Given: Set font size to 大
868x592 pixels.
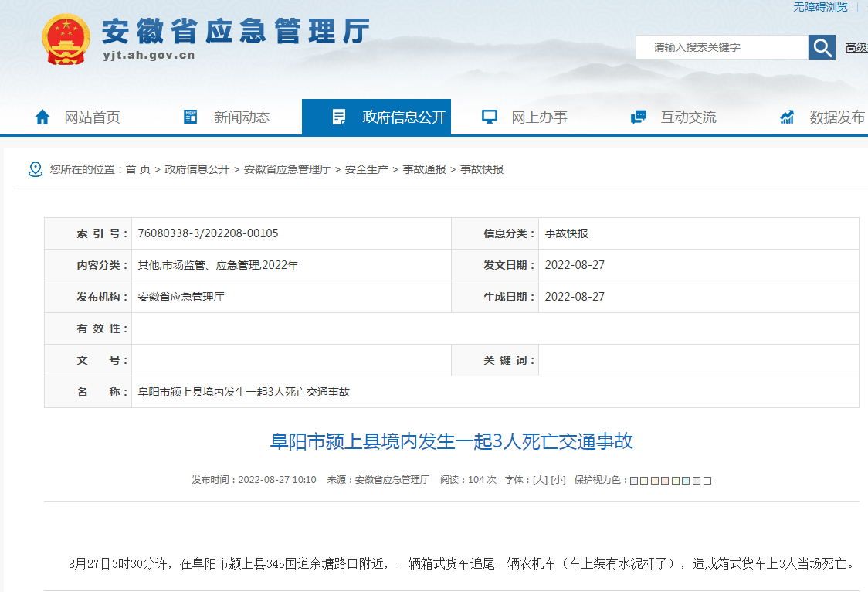Looking at the screenshot, I should (541, 480).
